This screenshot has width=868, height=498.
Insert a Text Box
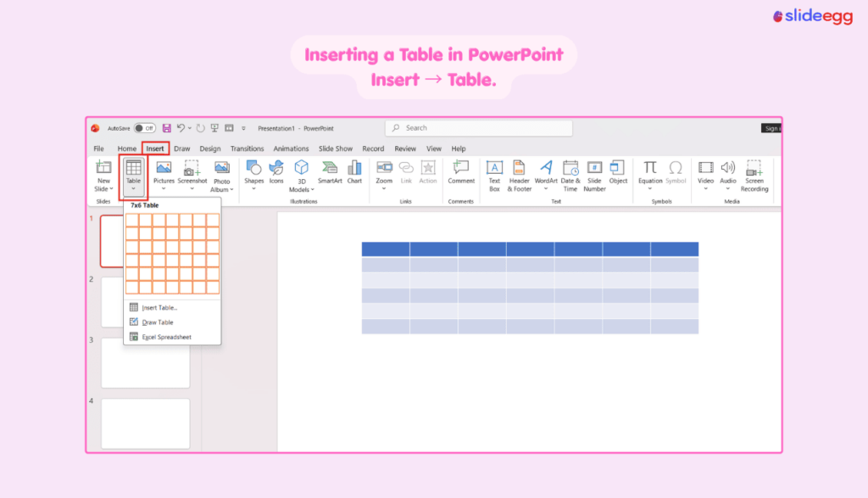[x=494, y=176]
